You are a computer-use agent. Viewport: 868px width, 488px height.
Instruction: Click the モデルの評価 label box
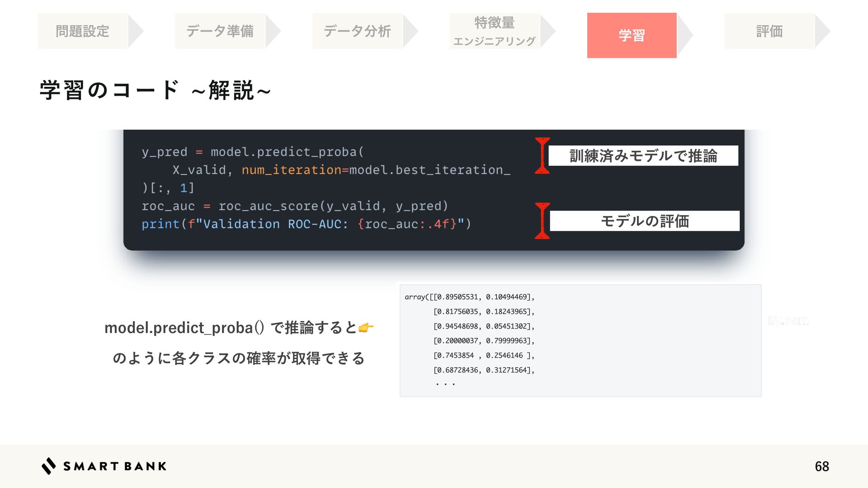(645, 221)
